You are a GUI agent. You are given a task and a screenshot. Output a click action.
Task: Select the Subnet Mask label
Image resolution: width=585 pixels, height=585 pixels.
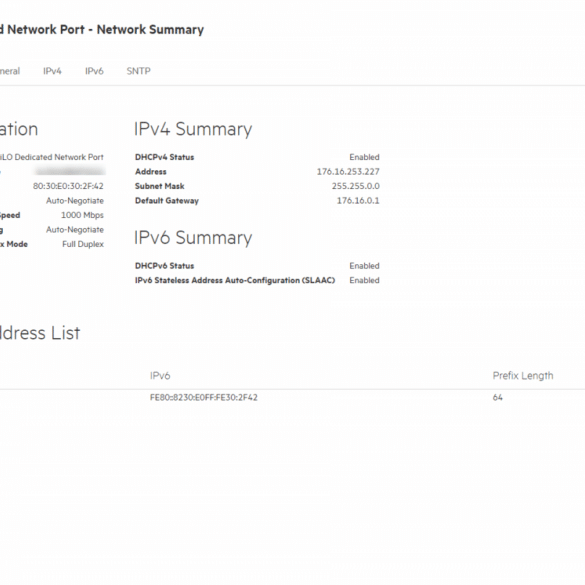(160, 186)
